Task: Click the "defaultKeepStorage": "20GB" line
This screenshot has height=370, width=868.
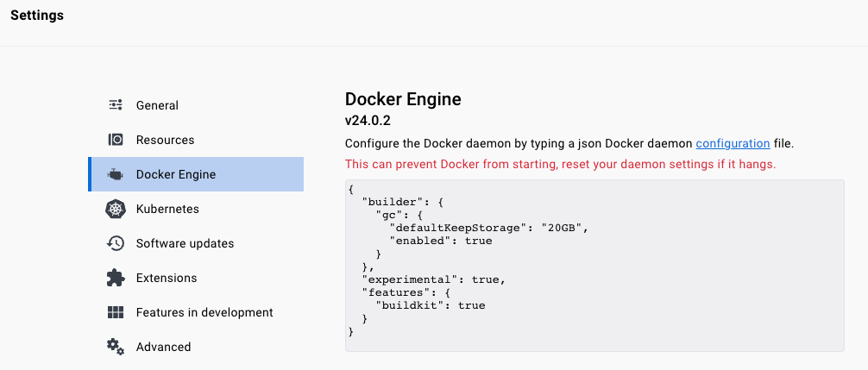Action: (488, 228)
